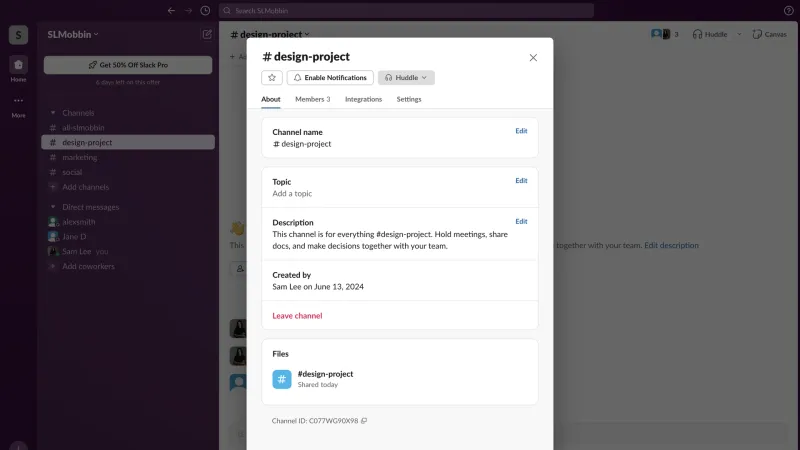Image resolution: width=800 pixels, height=450 pixels.
Task: Open Canvas in the channel header
Action: [x=769, y=34]
